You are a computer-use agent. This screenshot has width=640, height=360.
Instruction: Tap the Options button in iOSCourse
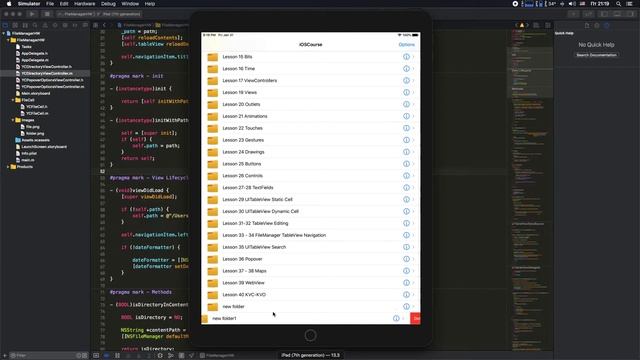coord(407,44)
